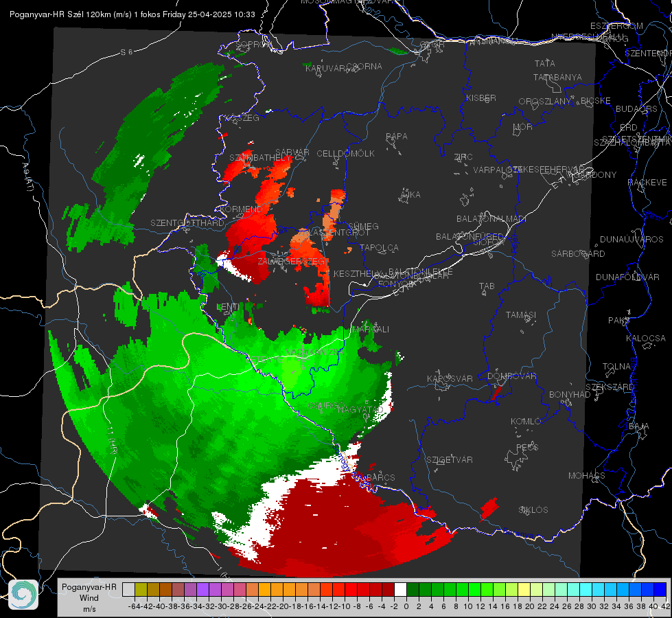Click the PECS city label
Screen dimensions: 672x618
click(526, 447)
